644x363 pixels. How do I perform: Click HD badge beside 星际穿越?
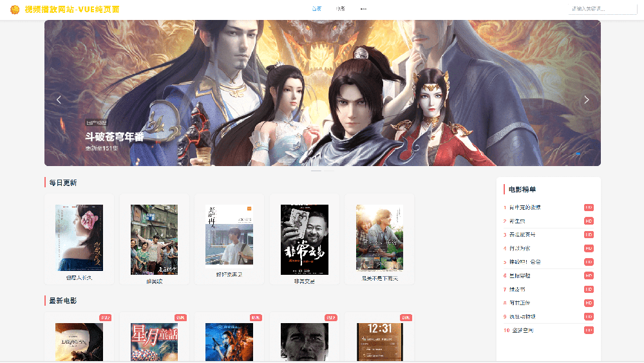pos(589,275)
